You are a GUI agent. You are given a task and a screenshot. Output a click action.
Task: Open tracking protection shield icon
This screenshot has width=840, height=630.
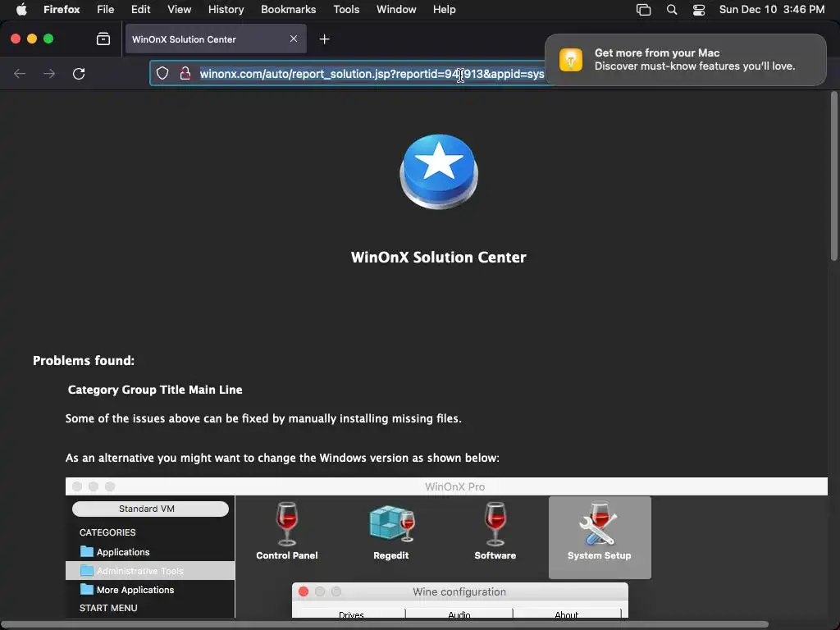(x=162, y=73)
